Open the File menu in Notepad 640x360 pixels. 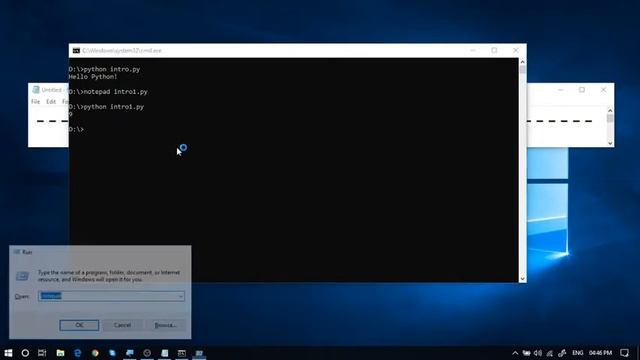(x=36, y=102)
